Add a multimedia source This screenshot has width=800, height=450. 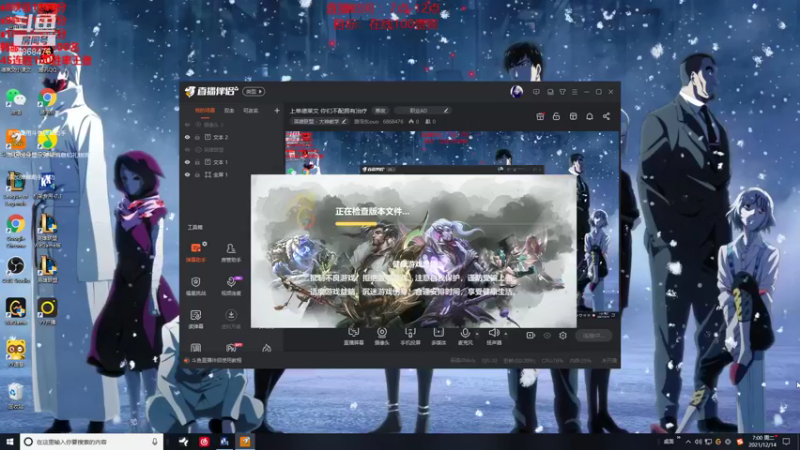coord(438,336)
